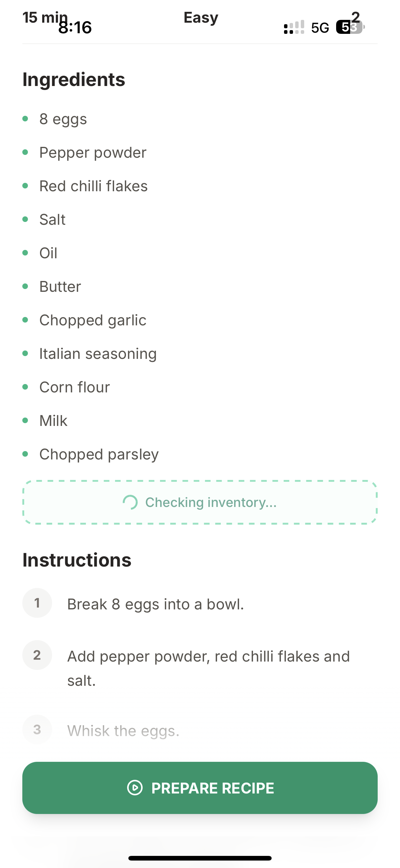Tap the home indicator bar
The image size is (400, 868).
click(x=200, y=858)
